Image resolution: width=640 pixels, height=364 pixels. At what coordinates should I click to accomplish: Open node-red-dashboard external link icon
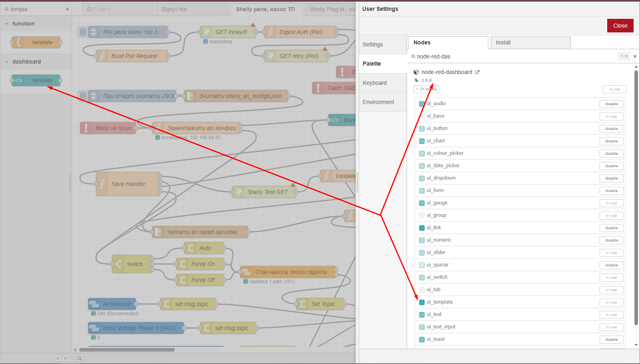click(477, 72)
